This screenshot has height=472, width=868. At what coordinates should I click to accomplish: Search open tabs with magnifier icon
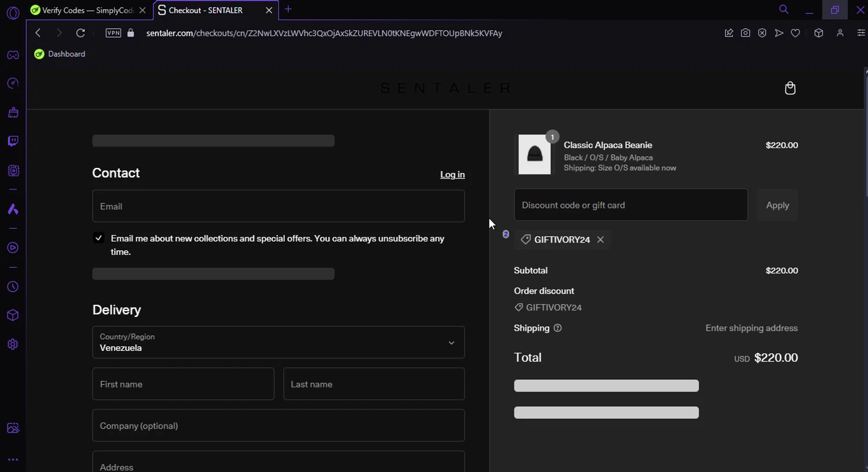[x=784, y=9]
